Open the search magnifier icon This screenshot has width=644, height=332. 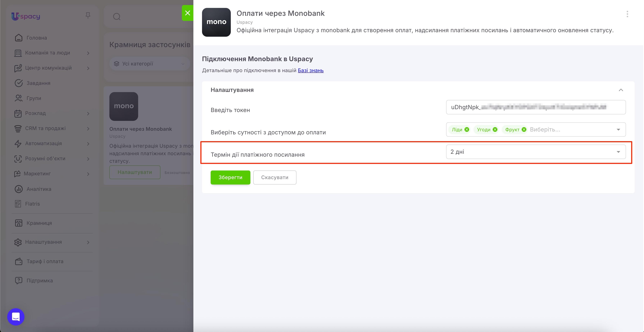click(117, 17)
